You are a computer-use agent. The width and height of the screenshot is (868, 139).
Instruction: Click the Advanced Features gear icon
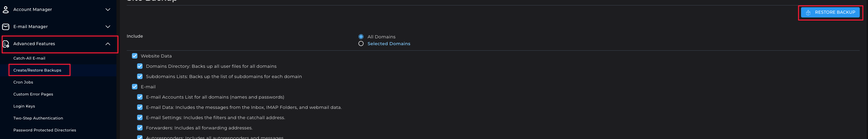[6, 44]
